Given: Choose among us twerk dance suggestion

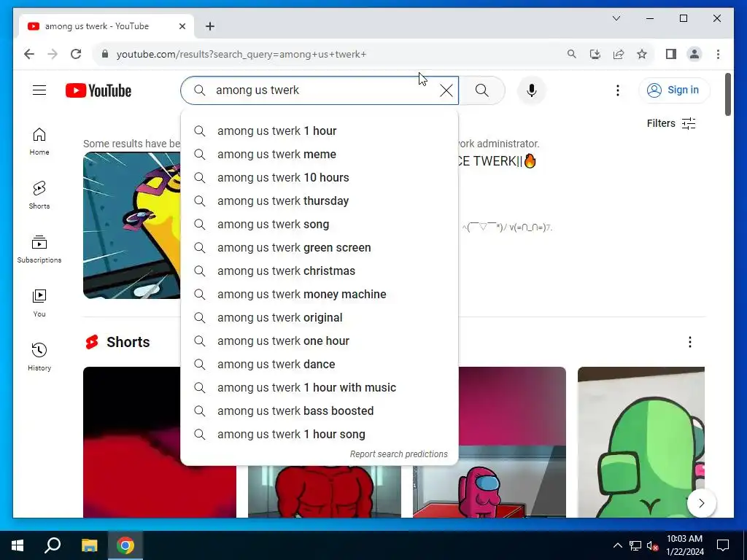Looking at the screenshot, I should click(x=320, y=365).
